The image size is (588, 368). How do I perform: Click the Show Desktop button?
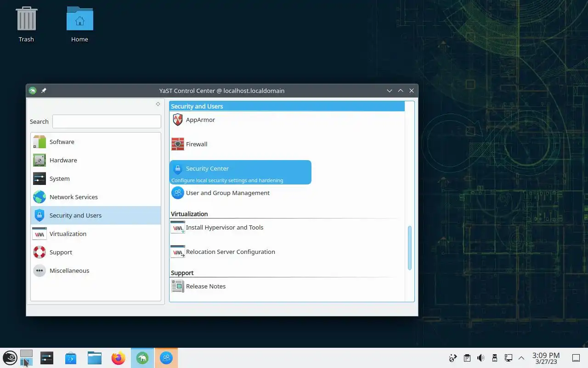576,358
